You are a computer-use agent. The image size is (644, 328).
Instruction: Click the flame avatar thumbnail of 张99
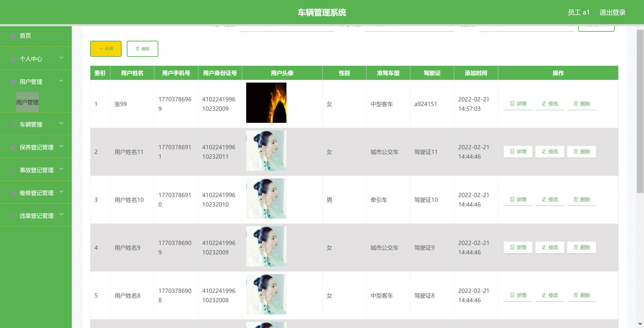[266, 102]
